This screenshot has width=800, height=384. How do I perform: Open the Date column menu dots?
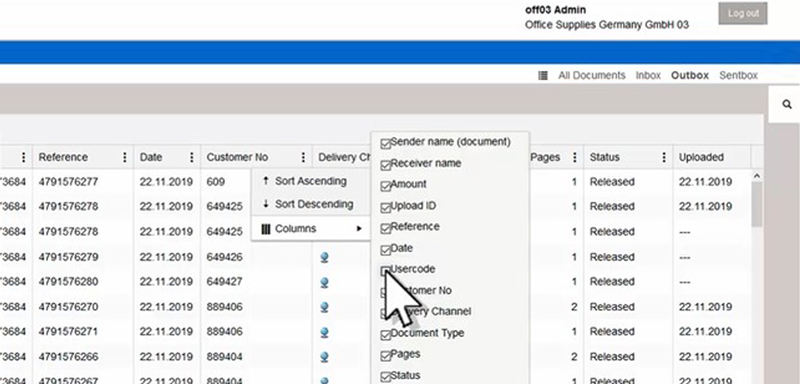point(191,157)
